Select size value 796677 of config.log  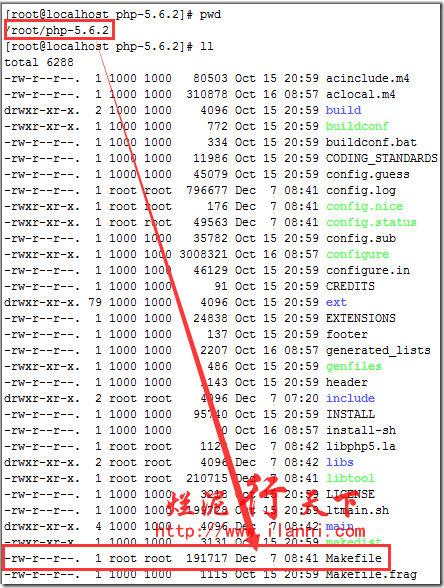207,190
